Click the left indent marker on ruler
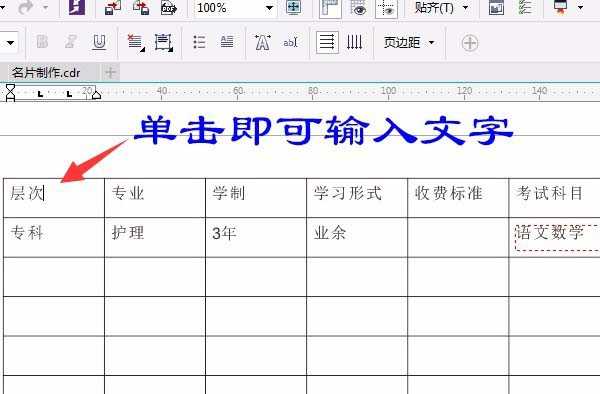This screenshot has height=394, width=600. (x=10, y=93)
